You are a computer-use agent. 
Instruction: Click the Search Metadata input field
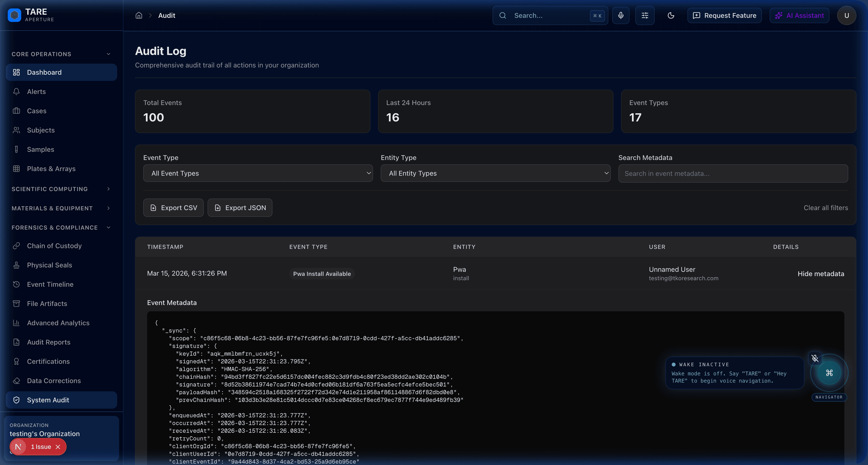point(733,173)
